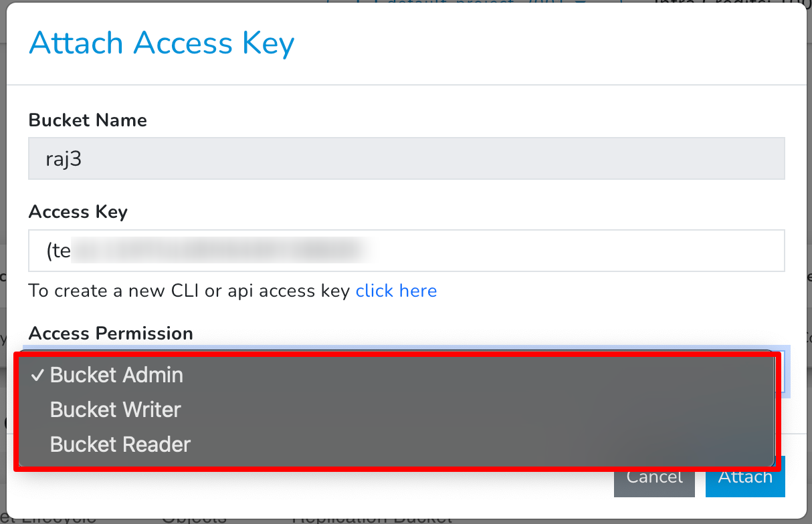Cancel the Attach Access Key dialog

tap(653, 477)
